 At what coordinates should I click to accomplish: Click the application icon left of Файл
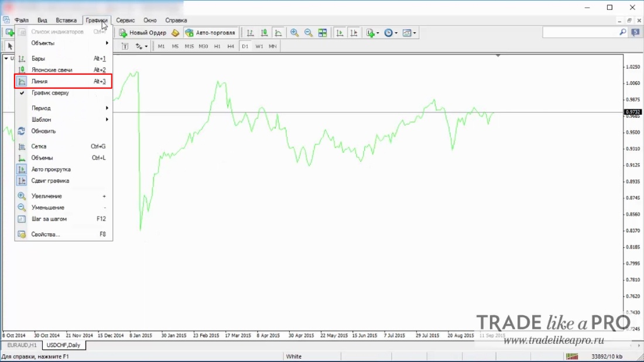point(6,20)
